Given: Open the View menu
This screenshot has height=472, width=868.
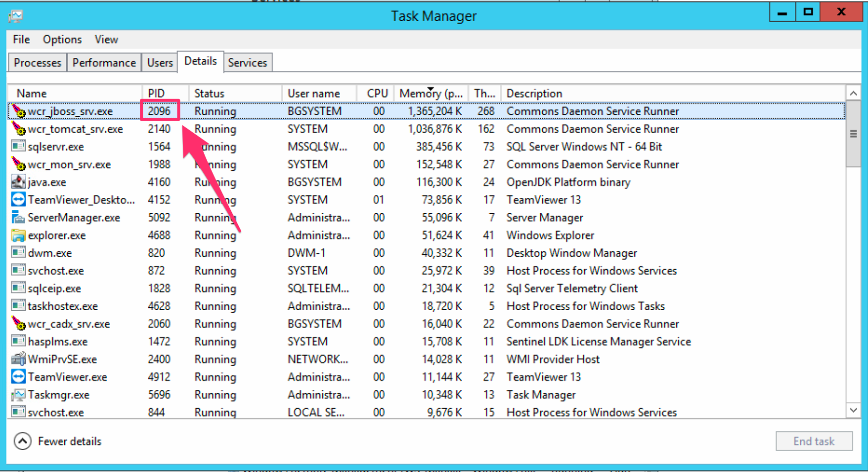Looking at the screenshot, I should (x=106, y=39).
